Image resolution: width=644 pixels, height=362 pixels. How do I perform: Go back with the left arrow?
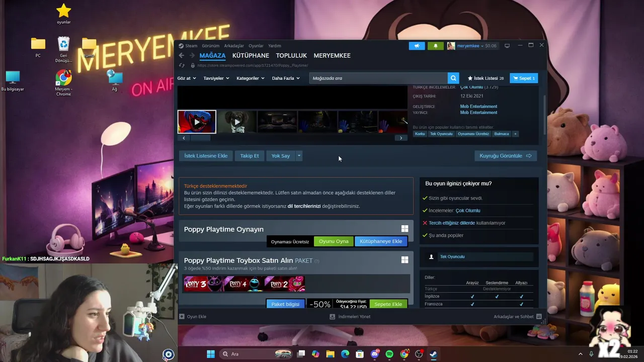point(181,55)
